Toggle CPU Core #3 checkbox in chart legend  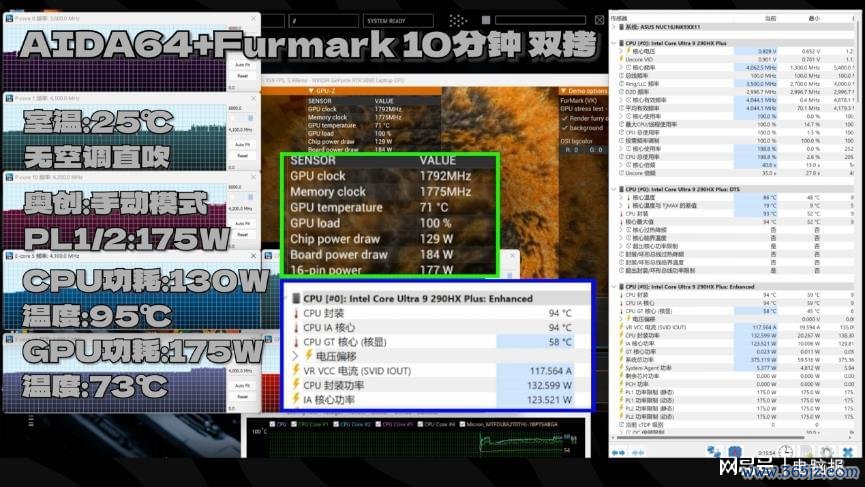click(x=378, y=424)
